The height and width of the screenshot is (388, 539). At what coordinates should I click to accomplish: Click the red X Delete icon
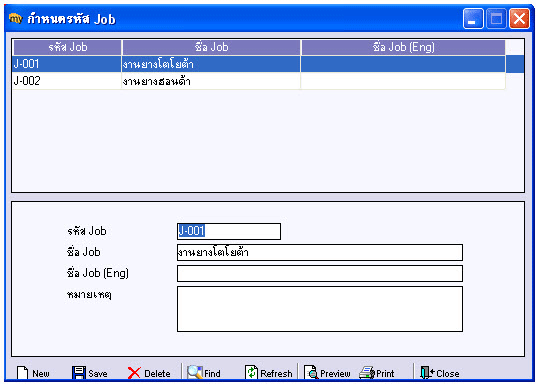click(134, 373)
